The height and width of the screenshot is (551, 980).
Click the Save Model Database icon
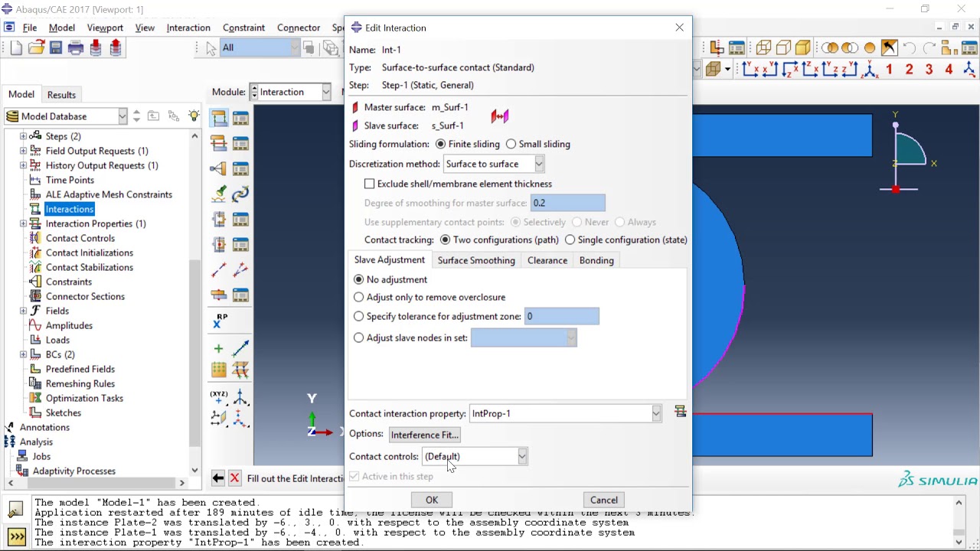coord(56,48)
